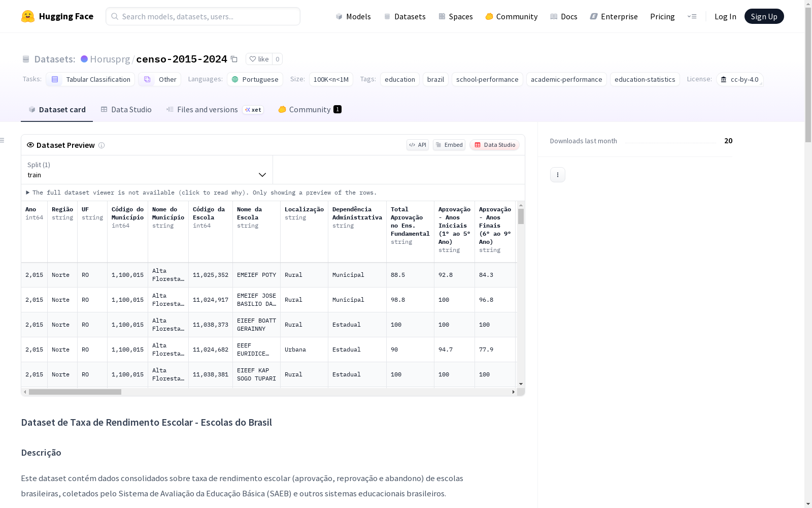Click the education-statistics tag
The width and height of the screenshot is (812, 508).
645,79
